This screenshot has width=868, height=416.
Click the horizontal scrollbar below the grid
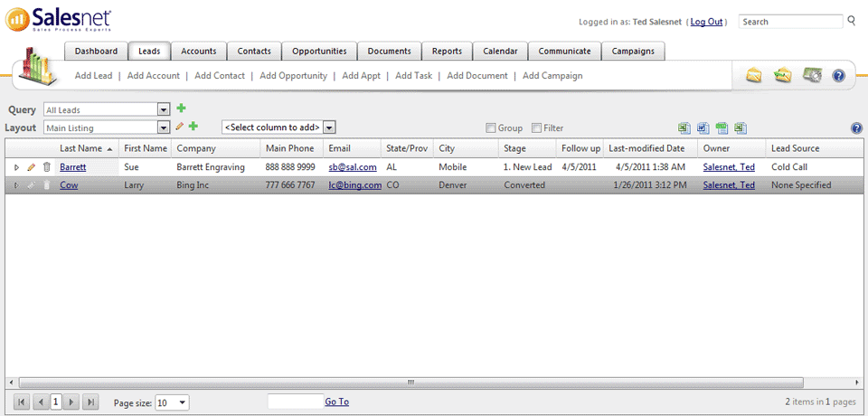[410, 382]
